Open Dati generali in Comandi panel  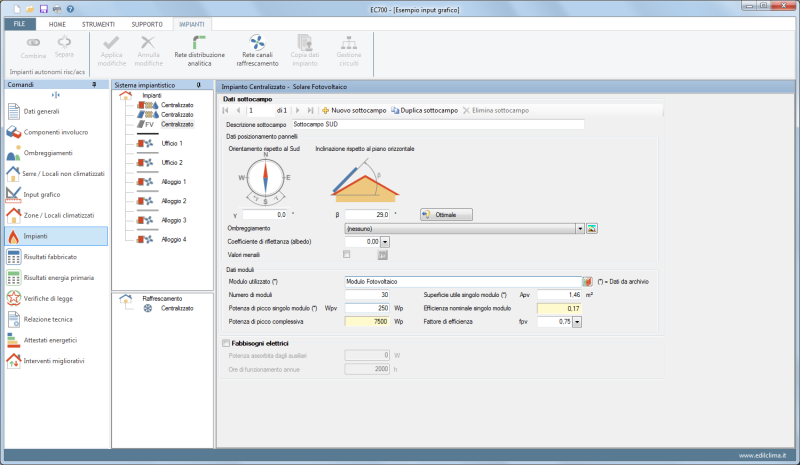click(x=56, y=111)
